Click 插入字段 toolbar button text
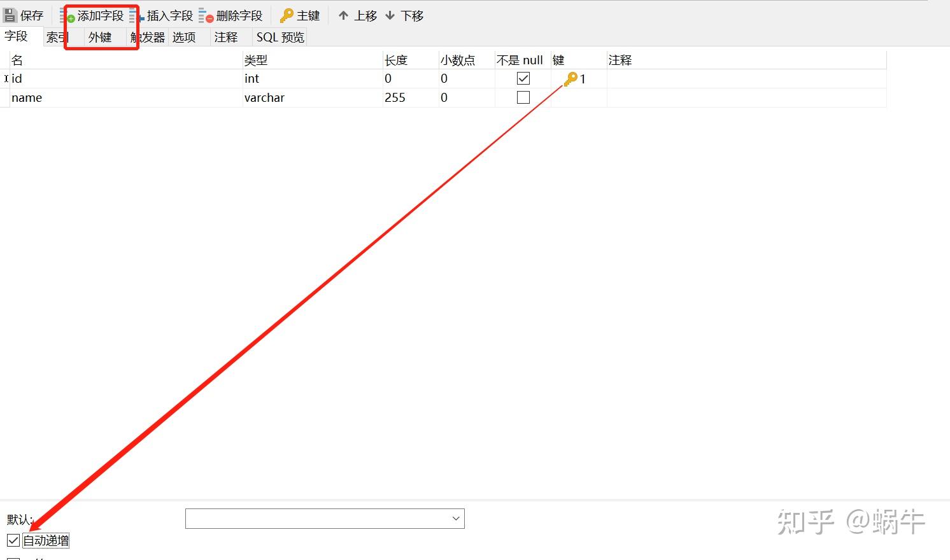The width and height of the screenshot is (950, 560). (x=170, y=16)
